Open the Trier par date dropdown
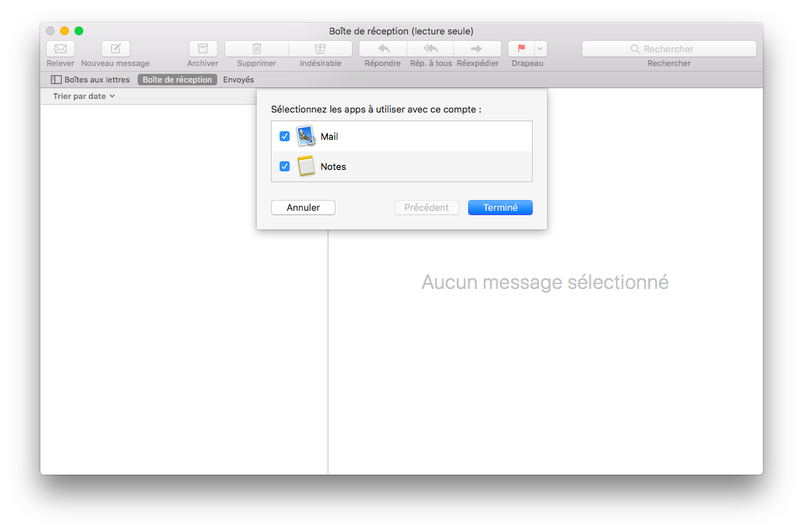The width and height of the screenshot is (803, 532). pyautogui.click(x=84, y=95)
